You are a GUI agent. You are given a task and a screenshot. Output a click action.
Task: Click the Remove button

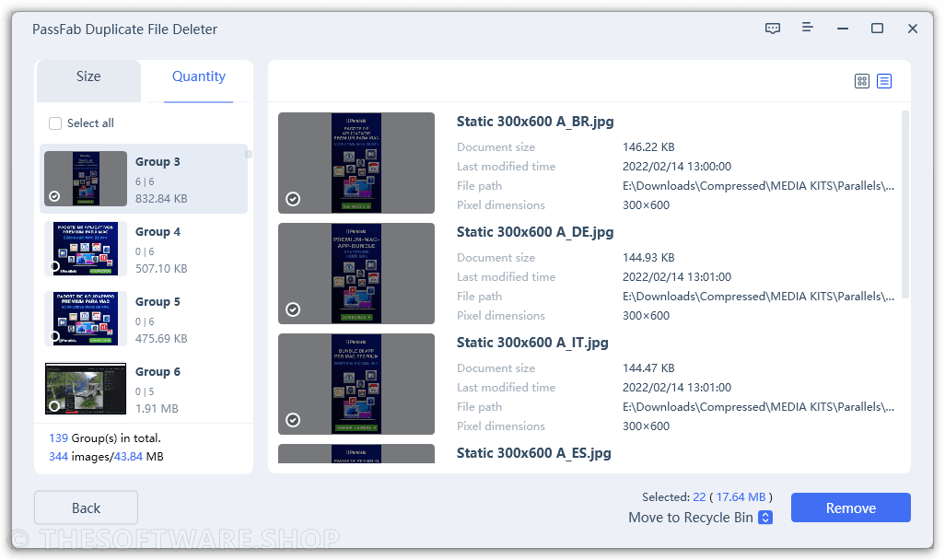click(x=850, y=507)
